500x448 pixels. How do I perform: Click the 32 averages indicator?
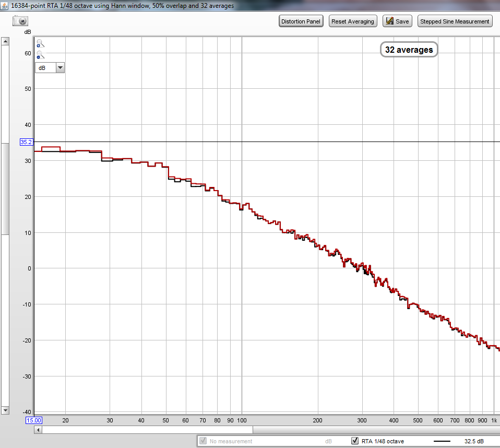pos(409,50)
